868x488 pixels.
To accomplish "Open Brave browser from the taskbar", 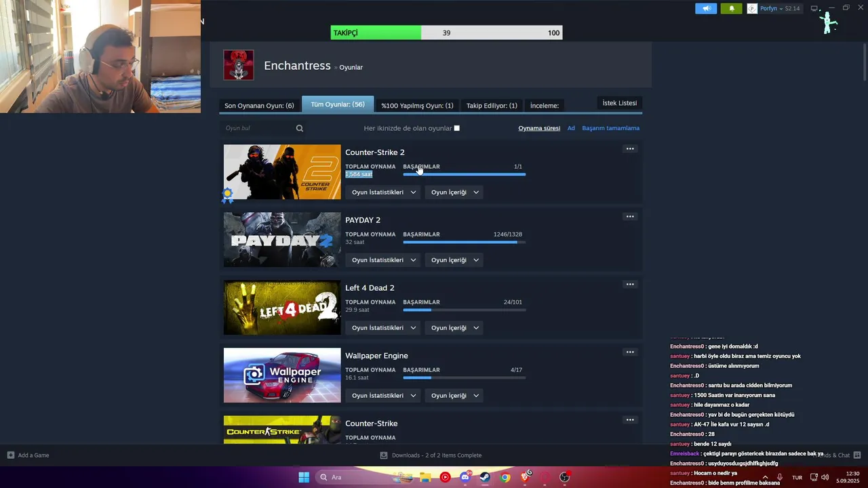I will [x=525, y=477].
